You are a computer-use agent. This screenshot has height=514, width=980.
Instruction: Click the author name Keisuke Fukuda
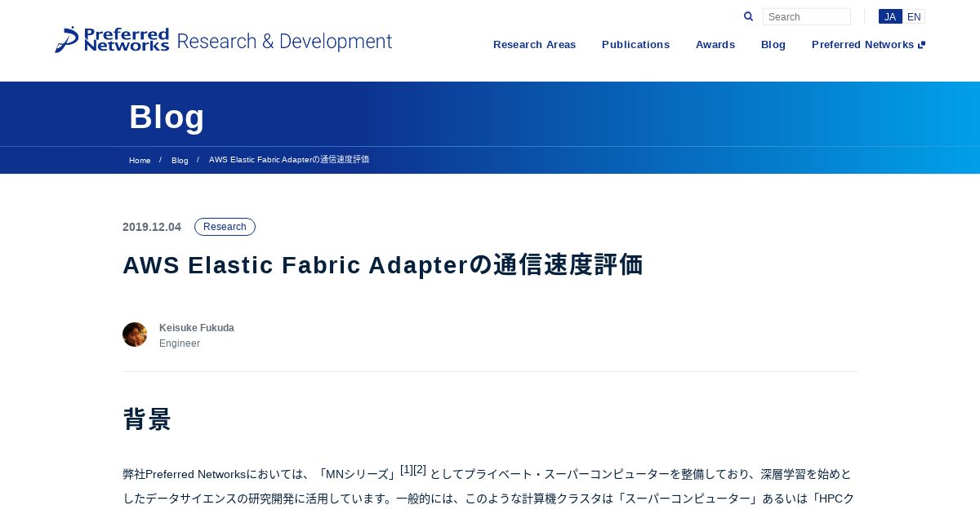197,328
